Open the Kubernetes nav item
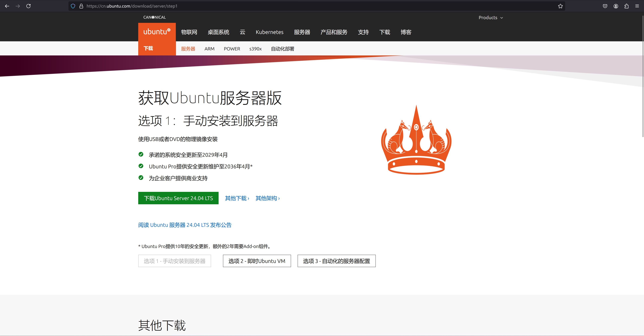Viewport: 644px width, 336px height. click(270, 32)
